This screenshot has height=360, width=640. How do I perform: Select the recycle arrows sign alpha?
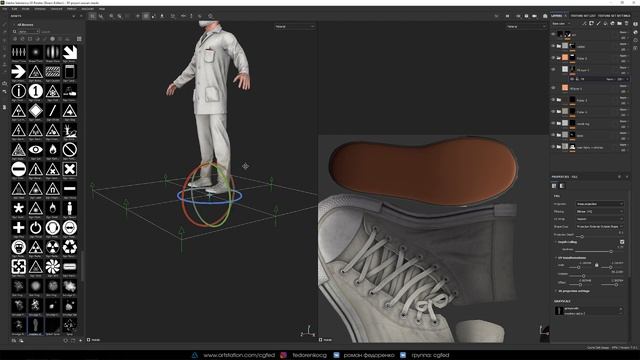coord(70,247)
